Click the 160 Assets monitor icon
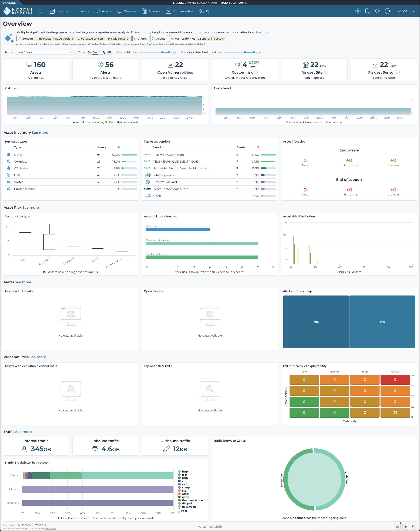The width and height of the screenshot is (420, 531). coord(29,64)
